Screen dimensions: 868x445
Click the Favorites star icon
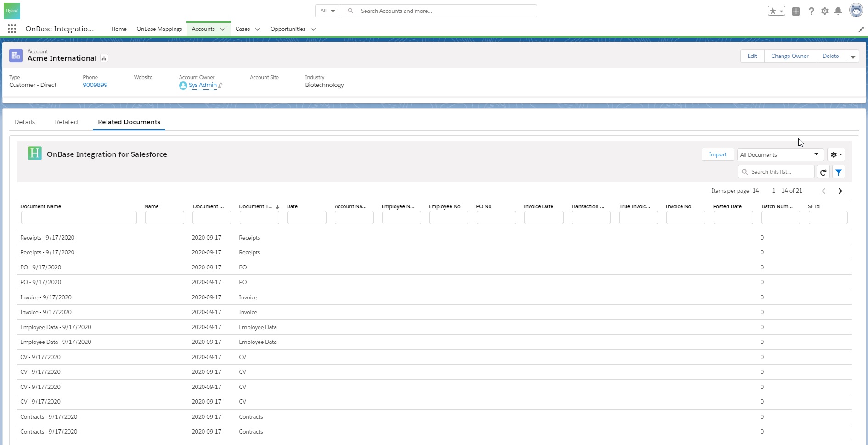(772, 11)
